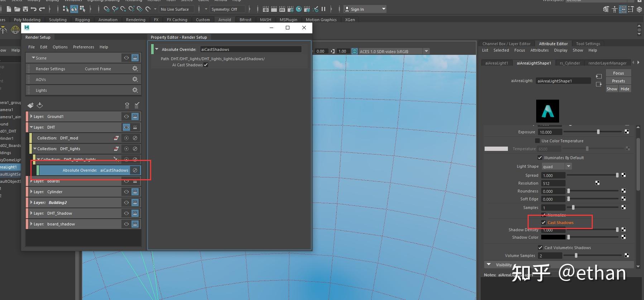Click the Samples map checker button
Viewport: 644px width, 300px height.
(624, 207)
